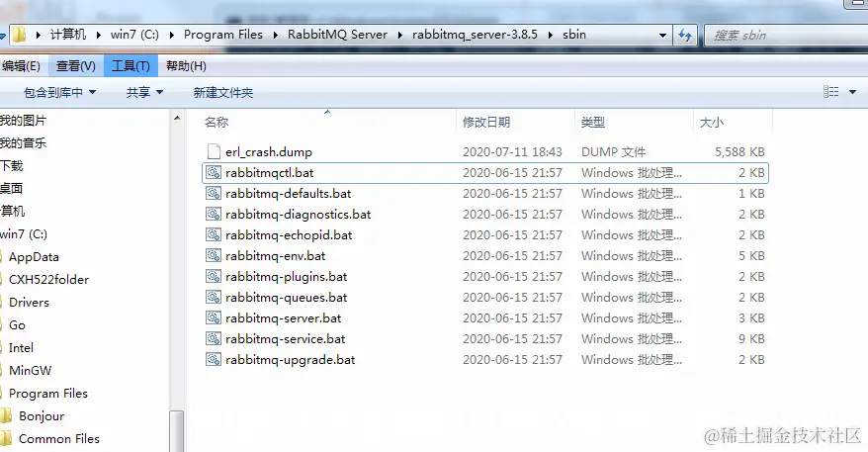This screenshot has width=868, height=452.
Task: Open the 编辑(E) menu
Action: 21,66
